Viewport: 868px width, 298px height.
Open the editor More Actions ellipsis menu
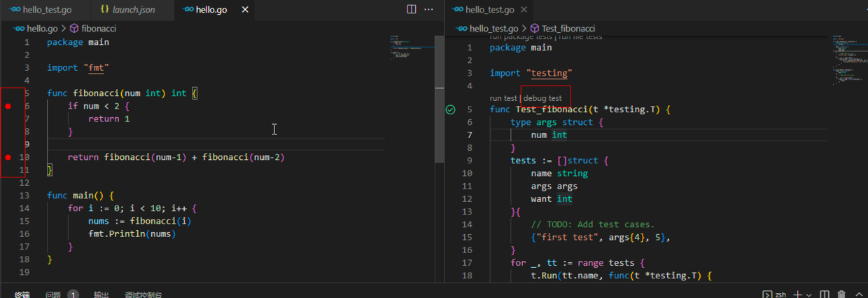coord(429,10)
